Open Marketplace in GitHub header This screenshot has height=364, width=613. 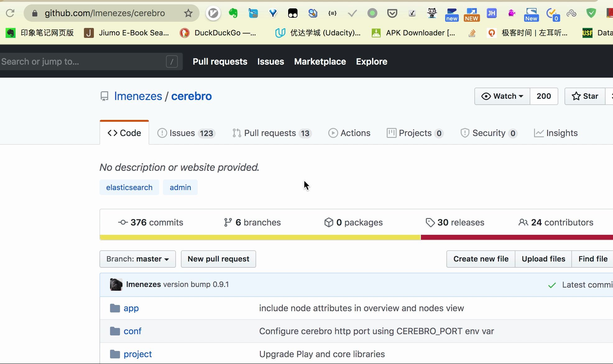click(320, 61)
